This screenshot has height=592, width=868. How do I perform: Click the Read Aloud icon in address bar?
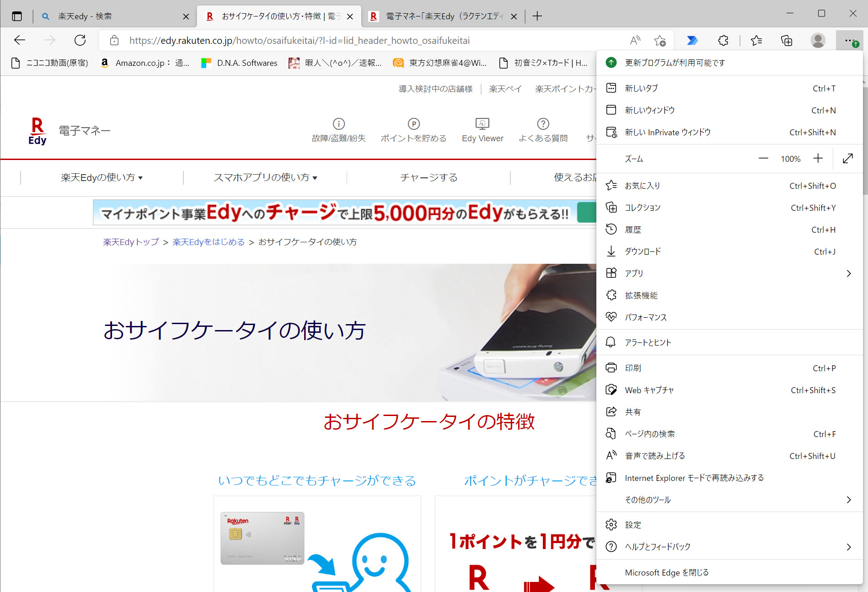pos(635,41)
